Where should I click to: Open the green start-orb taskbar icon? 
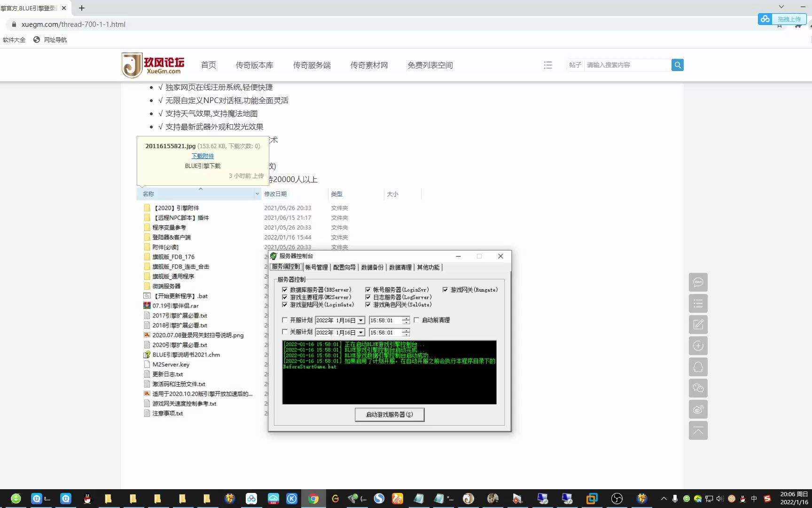(16, 499)
